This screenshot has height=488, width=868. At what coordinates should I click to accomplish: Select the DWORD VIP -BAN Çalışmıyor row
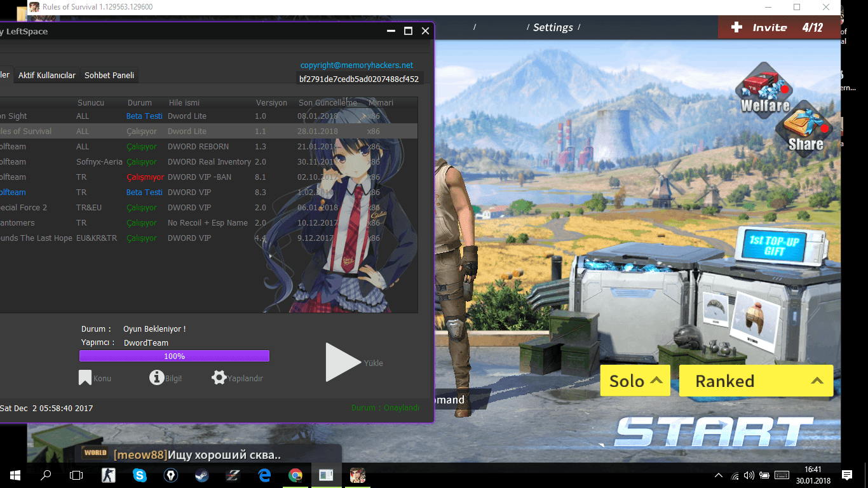pyautogui.click(x=208, y=177)
